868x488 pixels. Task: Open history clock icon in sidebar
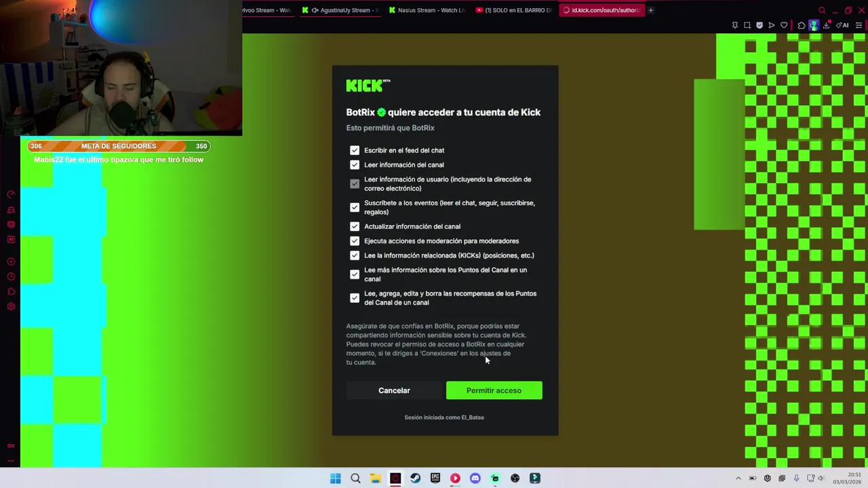11,277
